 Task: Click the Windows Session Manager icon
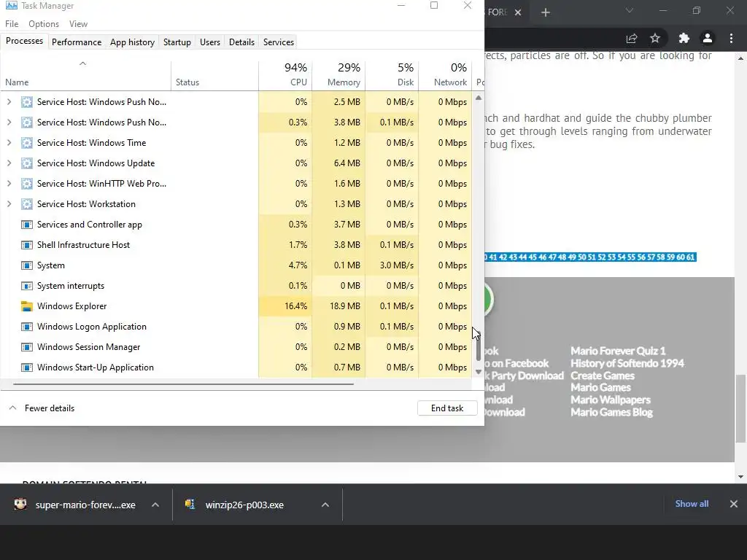[27, 347]
